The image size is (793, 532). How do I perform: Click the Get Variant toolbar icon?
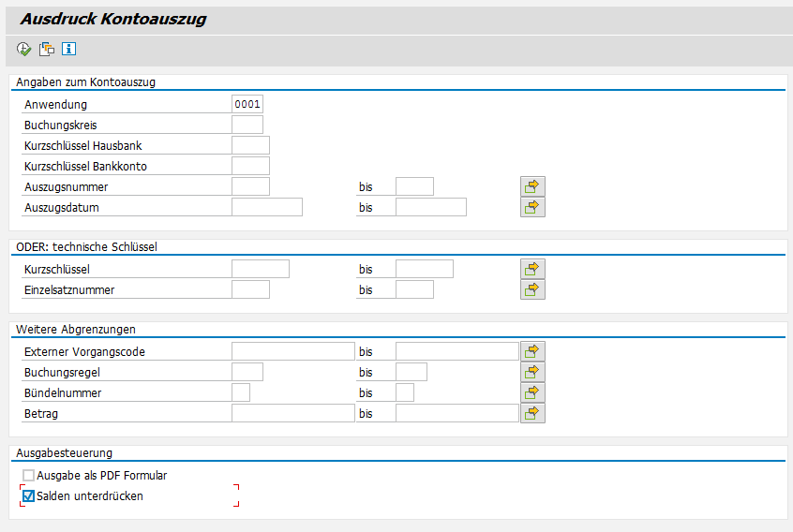[x=46, y=49]
